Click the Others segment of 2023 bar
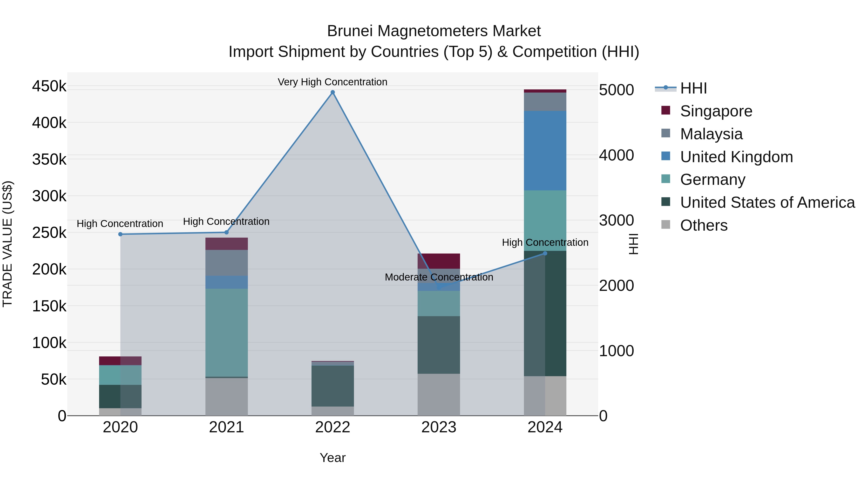 click(x=439, y=394)
